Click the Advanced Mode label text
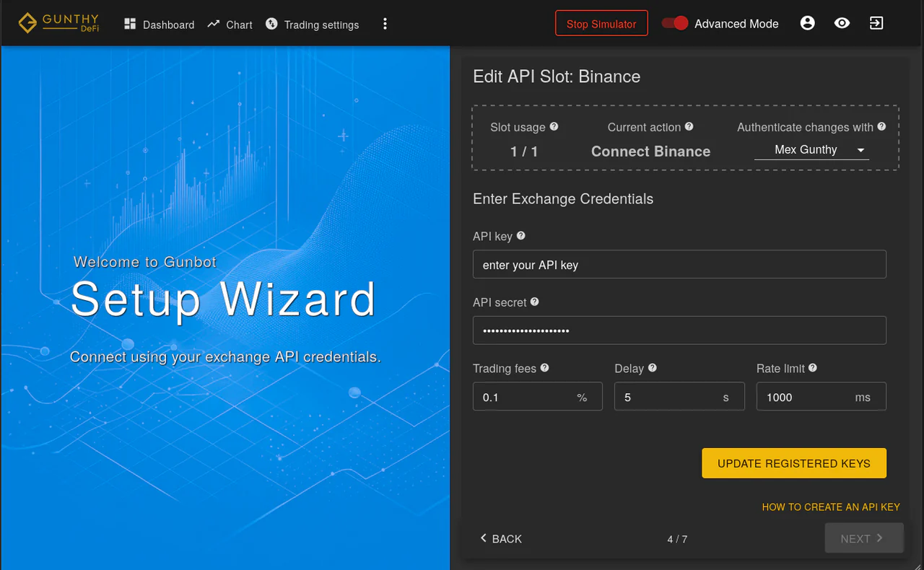The image size is (924, 570). pyautogui.click(x=736, y=24)
